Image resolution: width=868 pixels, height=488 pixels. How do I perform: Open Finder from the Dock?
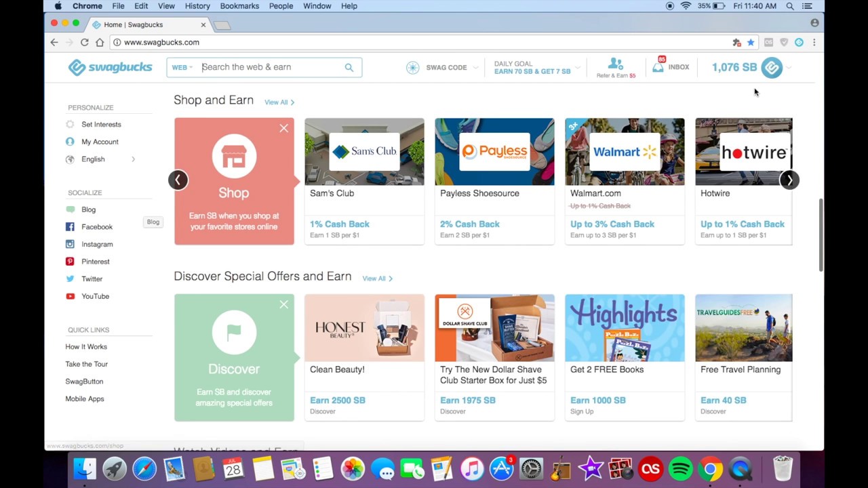point(85,469)
